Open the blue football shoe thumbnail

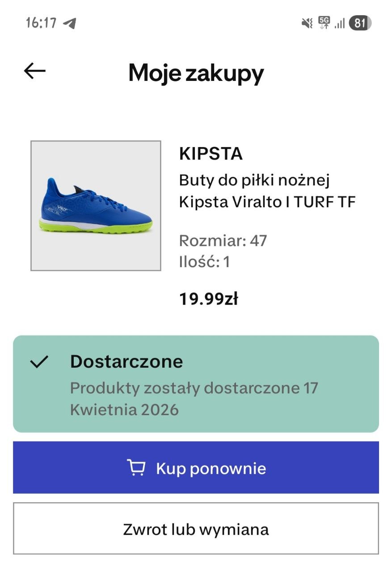tap(96, 206)
